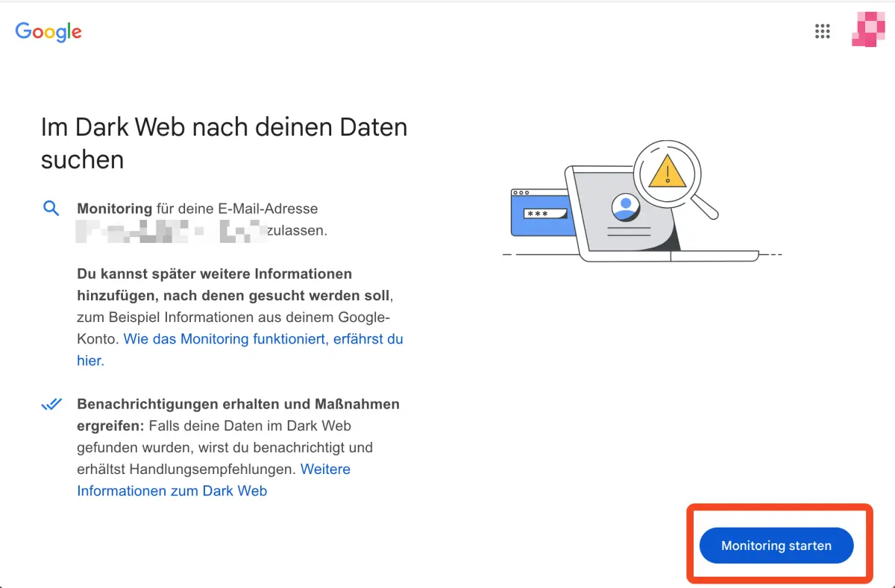Image resolution: width=895 pixels, height=588 pixels.
Task: Click the blue search magnifier icon
Action: click(x=51, y=209)
